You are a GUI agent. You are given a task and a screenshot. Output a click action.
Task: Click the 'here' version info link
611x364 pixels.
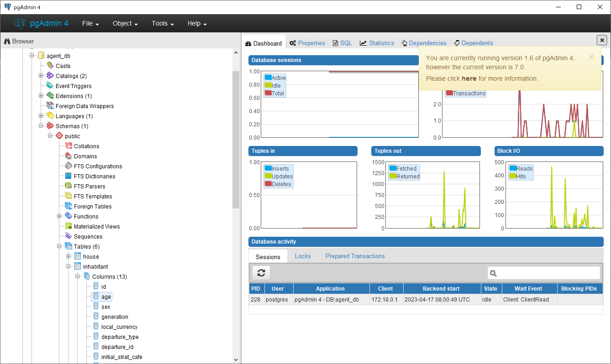(x=469, y=78)
